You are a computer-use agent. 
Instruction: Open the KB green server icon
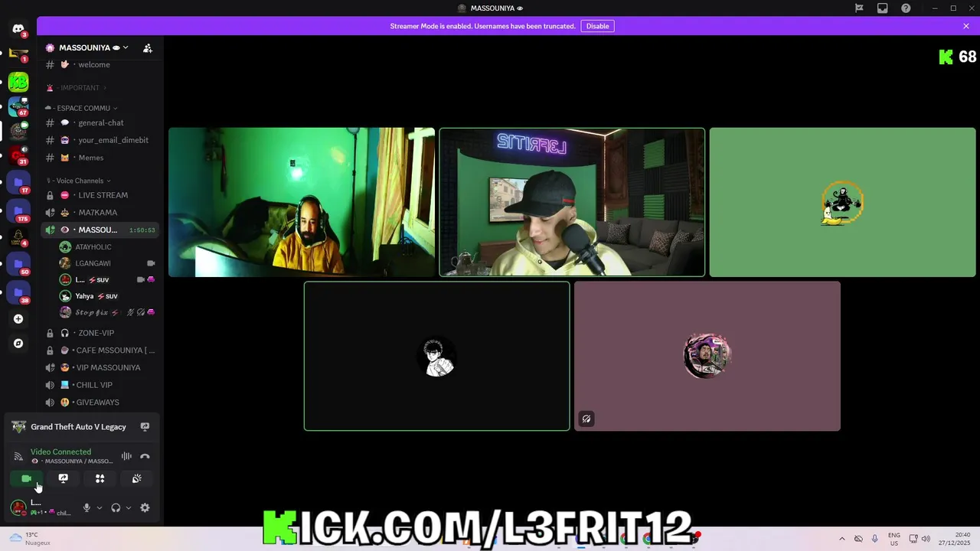pyautogui.click(x=18, y=81)
